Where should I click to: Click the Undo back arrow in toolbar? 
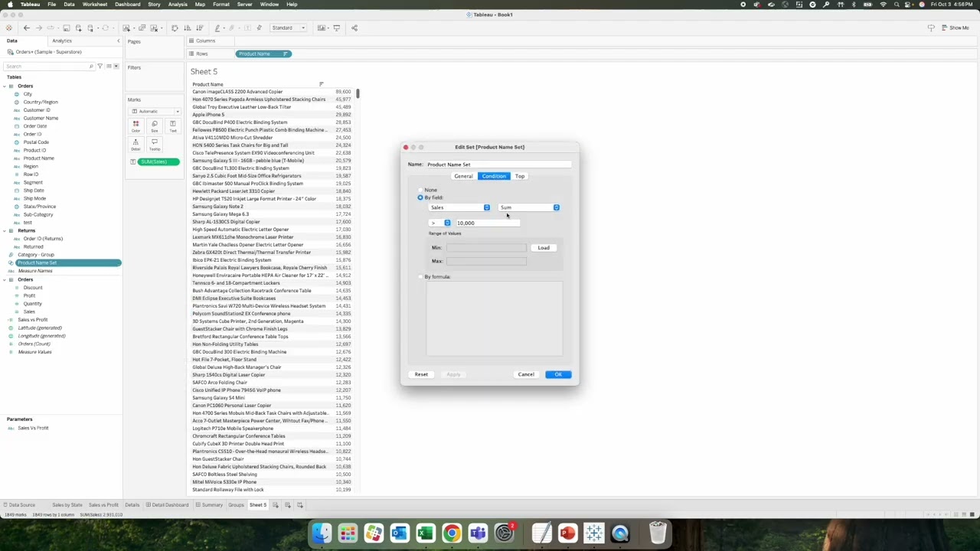26,28
